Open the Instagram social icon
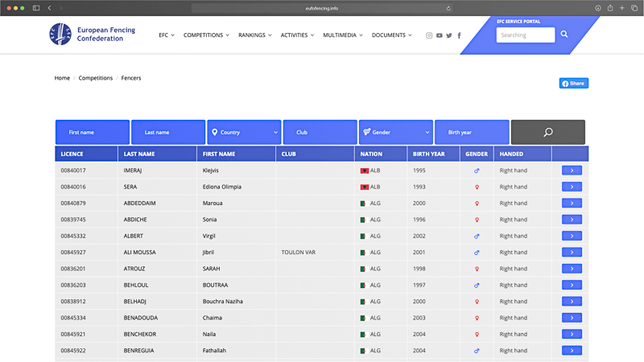Image resolution: width=644 pixels, height=362 pixels. click(x=429, y=35)
